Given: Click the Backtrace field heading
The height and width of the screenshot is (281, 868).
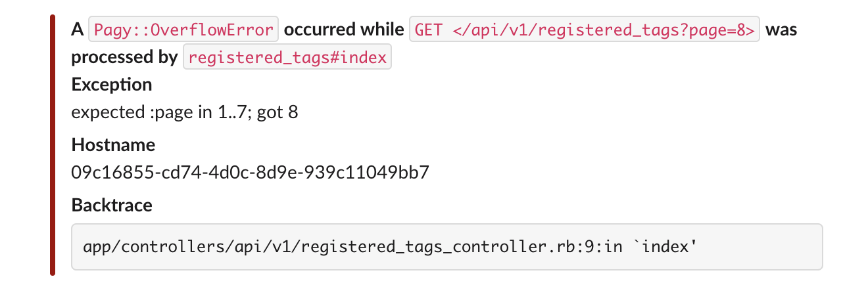Looking at the screenshot, I should [x=112, y=205].
